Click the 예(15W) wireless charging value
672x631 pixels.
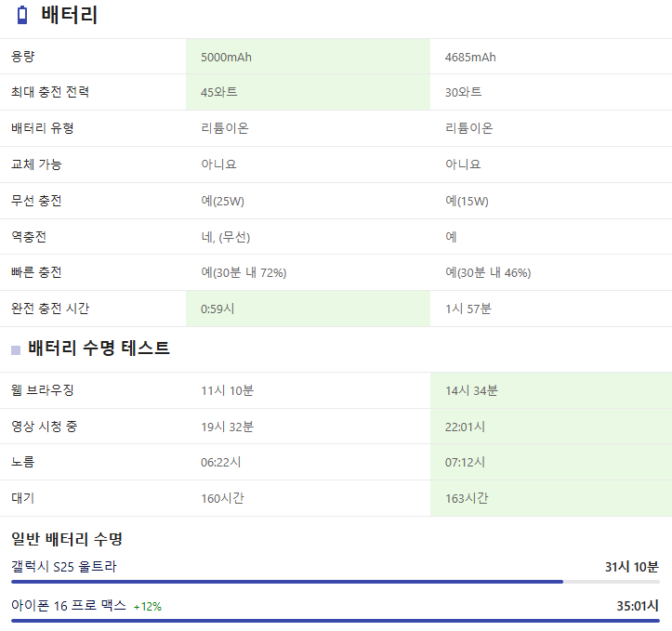point(467,201)
